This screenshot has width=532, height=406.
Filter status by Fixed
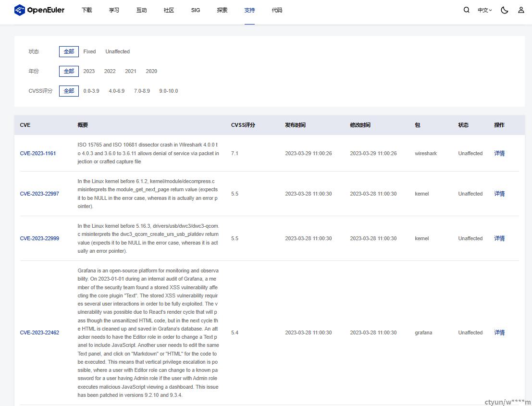tap(89, 51)
